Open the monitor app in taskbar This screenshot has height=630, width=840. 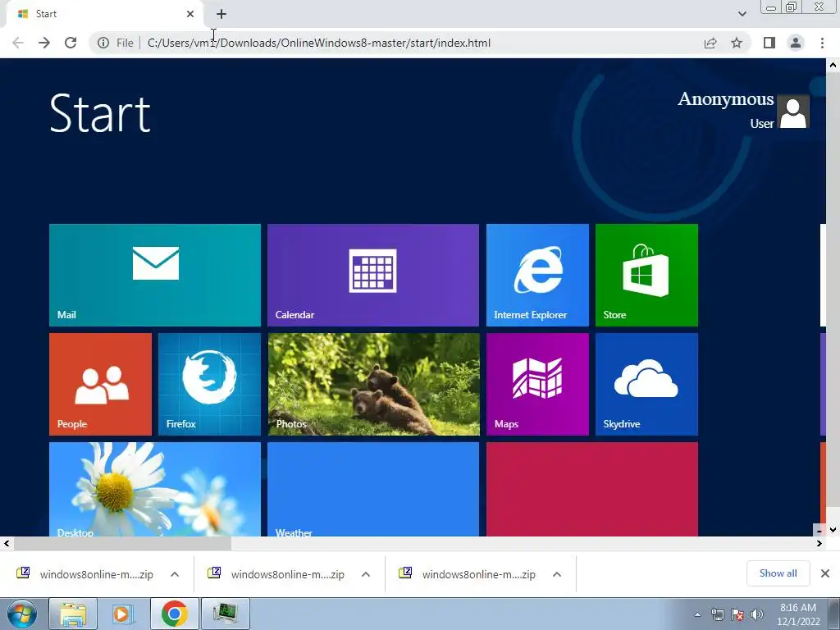pyautogui.click(x=225, y=614)
